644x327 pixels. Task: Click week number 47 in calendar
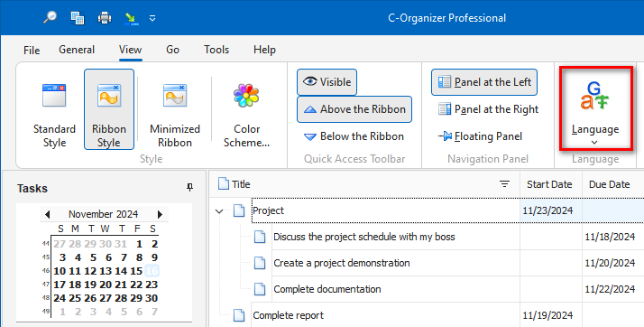pyautogui.click(x=46, y=285)
